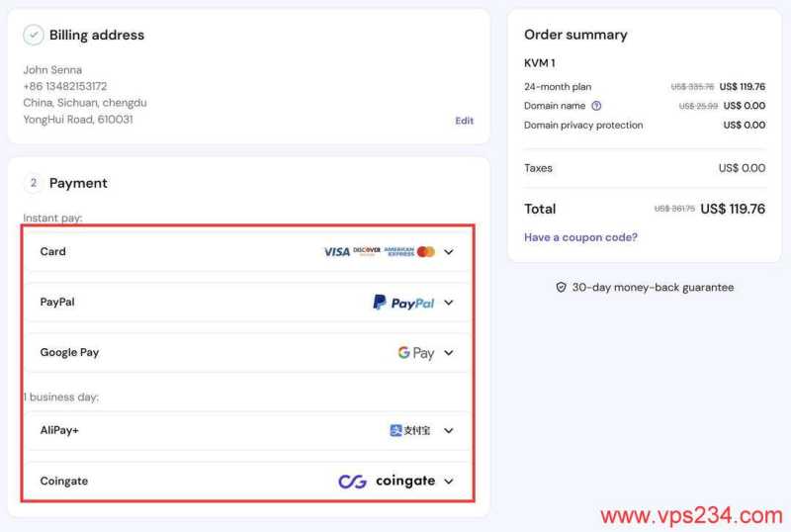Click the Google Pay logo
Viewport: 791px width, 532px height.
tap(416, 353)
